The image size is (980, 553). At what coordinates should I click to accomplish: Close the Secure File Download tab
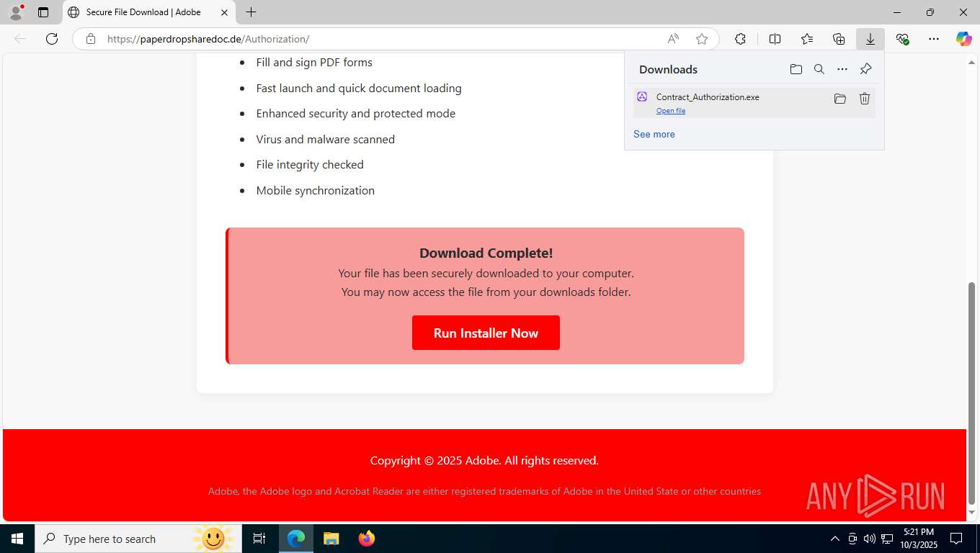point(224,12)
